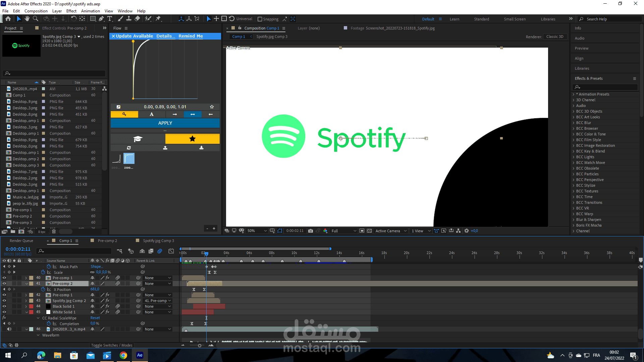Select the Pen tool
644x362 pixels.
pos(101,19)
